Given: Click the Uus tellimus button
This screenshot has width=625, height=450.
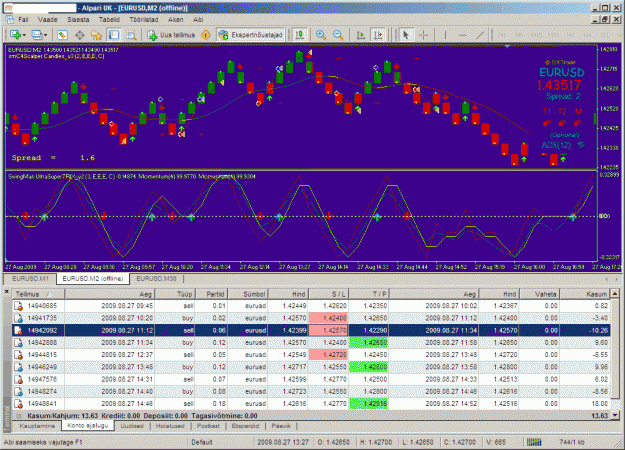Looking at the screenshot, I should tap(171, 35).
